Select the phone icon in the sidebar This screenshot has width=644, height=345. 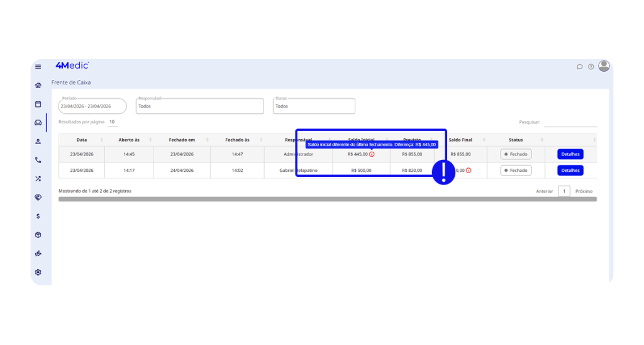[x=38, y=160]
